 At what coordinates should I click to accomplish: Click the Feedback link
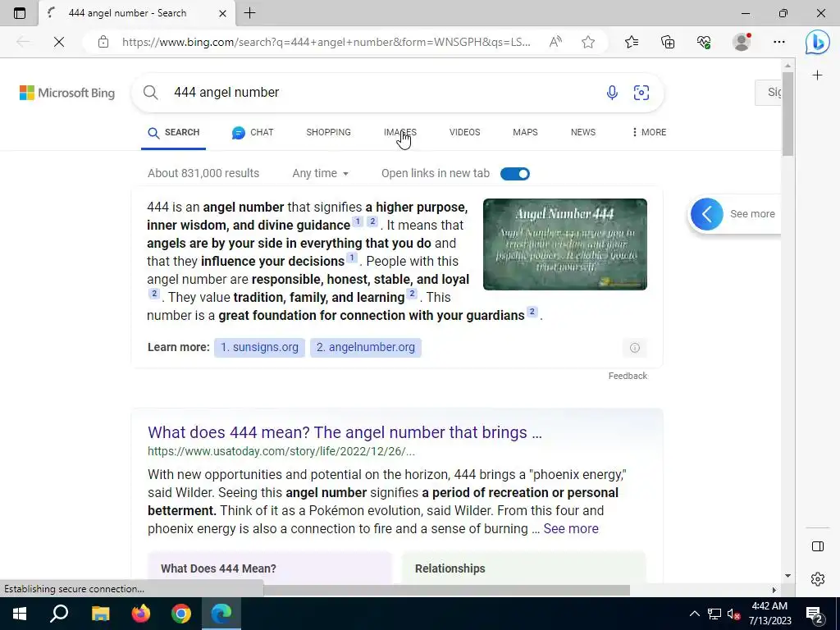[x=628, y=376]
